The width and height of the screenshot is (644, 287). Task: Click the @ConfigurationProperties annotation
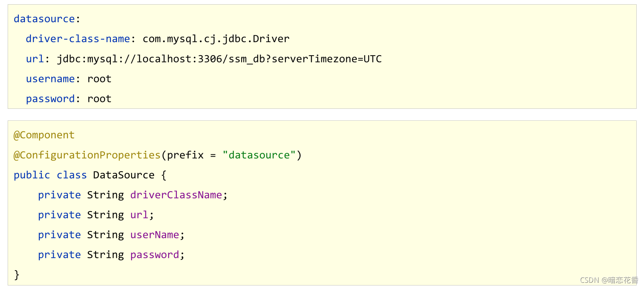coord(87,155)
